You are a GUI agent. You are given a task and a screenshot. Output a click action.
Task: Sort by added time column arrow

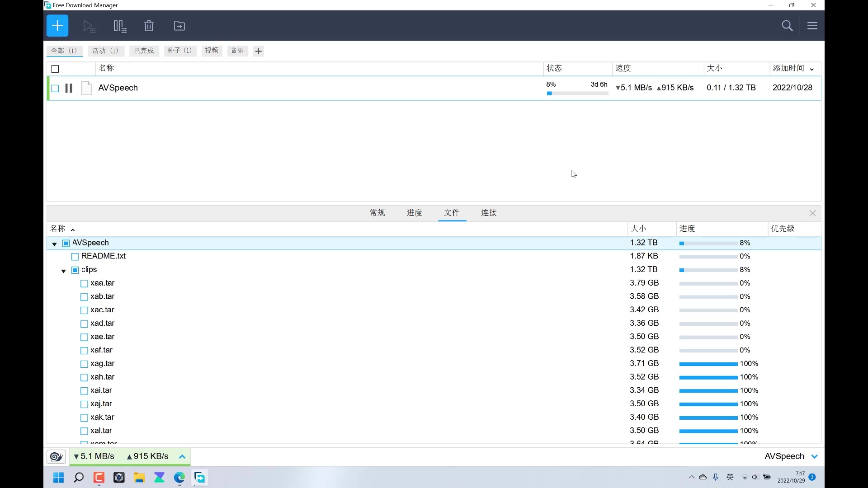[x=812, y=69]
